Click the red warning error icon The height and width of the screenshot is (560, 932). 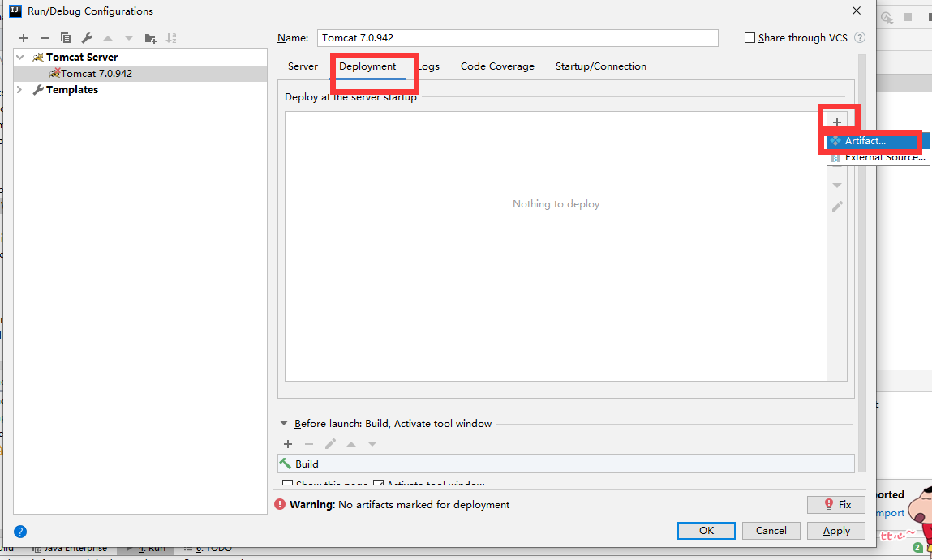[x=280, y=504]
